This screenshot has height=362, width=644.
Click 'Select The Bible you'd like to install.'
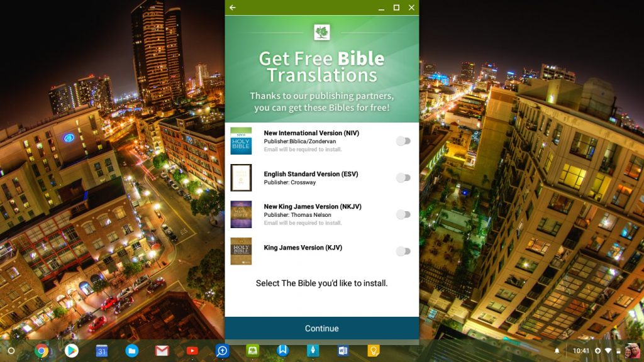coord(321,283)
